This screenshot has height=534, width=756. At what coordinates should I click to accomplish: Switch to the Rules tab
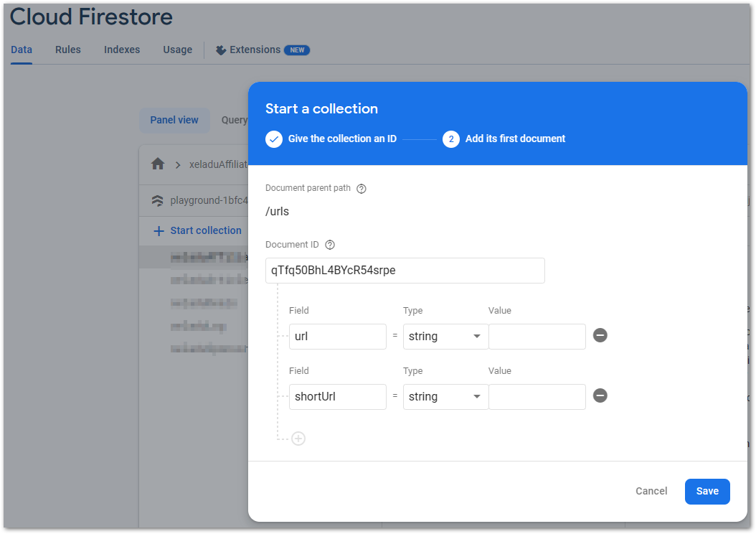coord(67,50)
